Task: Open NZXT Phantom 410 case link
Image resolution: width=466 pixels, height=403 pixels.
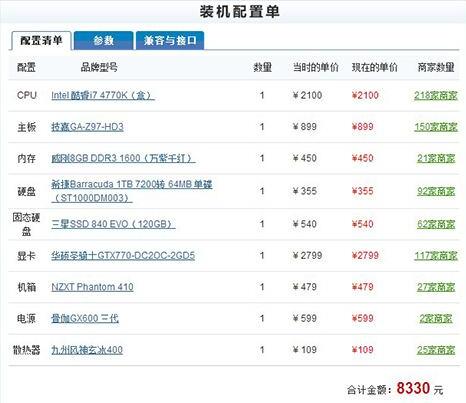Action: pos(92,287)
